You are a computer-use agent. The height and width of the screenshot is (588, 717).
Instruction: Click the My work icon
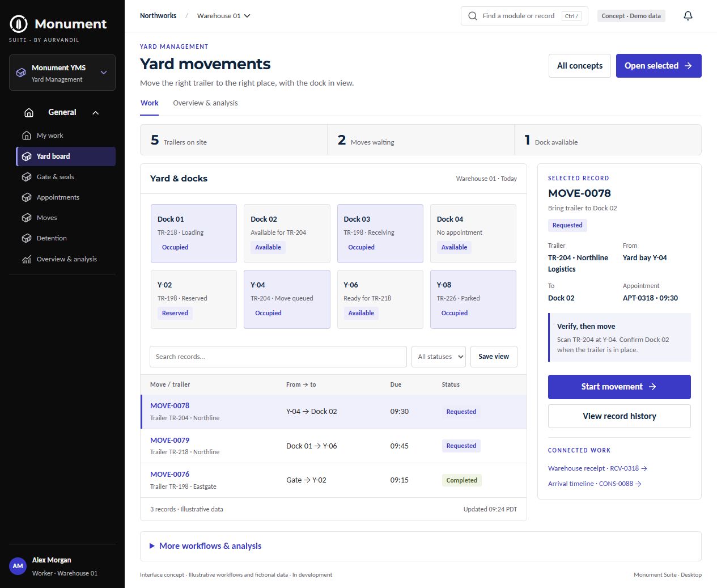click(x=27, y=136)
